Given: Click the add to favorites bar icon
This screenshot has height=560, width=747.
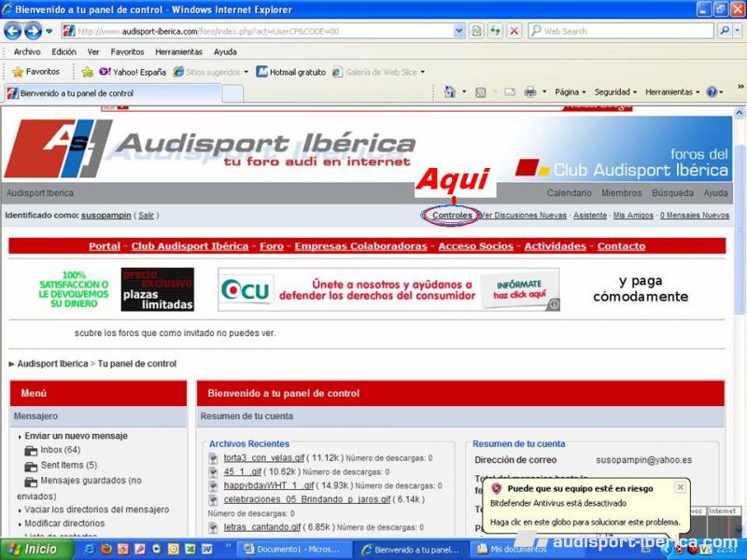Looking at the screenshot, I should pyautogui.click(x=87, y=72).
